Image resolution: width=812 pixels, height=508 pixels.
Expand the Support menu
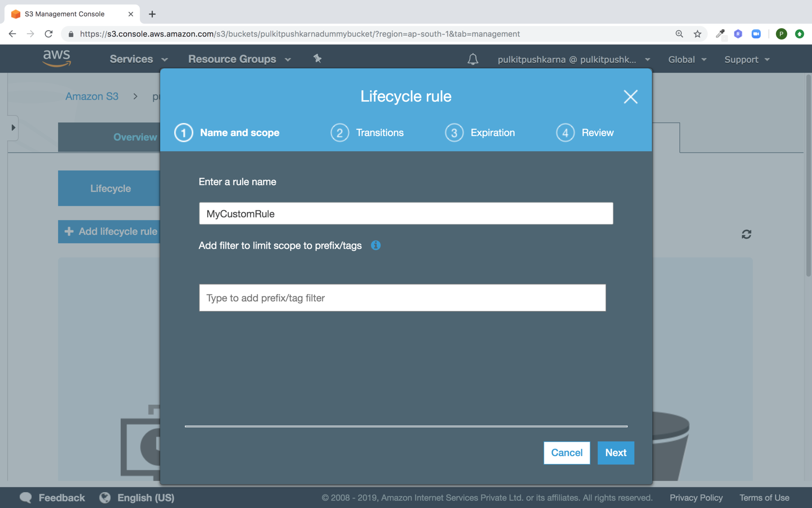(x=747, y=59)
